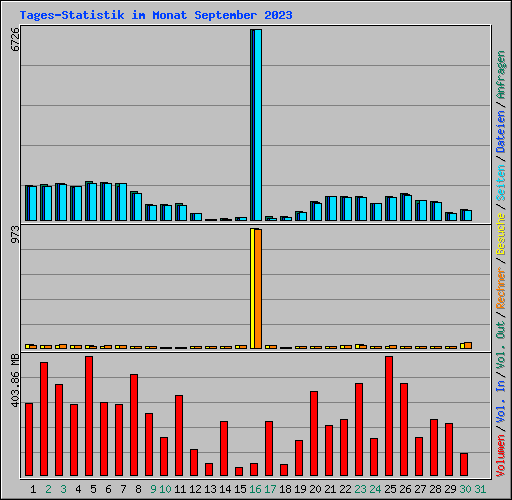Click day label 19 on the x-axis
The width and height of the screenshot is (512, 500).
click(300, 489)
